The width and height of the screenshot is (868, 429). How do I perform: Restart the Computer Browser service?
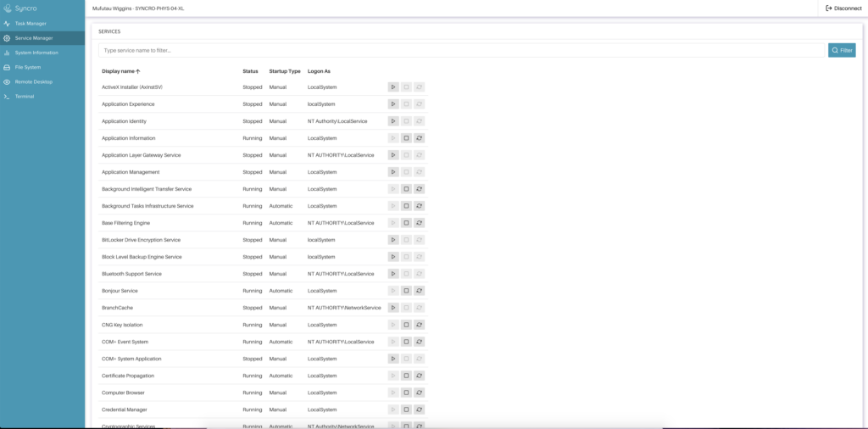[419, 393]
